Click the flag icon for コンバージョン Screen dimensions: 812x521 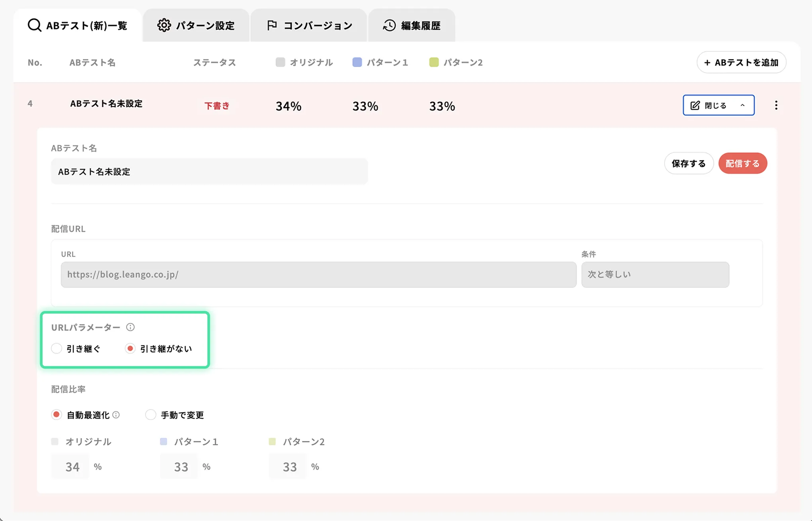point(272,25)
